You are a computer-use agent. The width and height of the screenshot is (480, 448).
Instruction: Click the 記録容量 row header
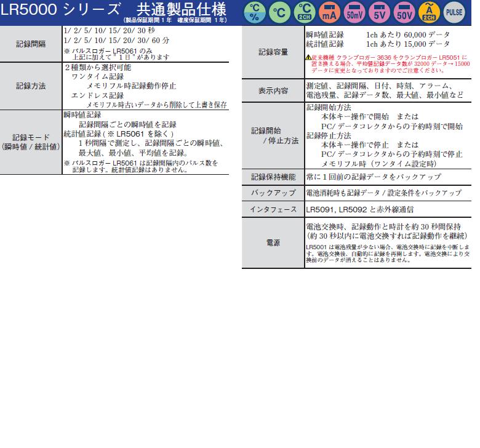click(273, 52)
